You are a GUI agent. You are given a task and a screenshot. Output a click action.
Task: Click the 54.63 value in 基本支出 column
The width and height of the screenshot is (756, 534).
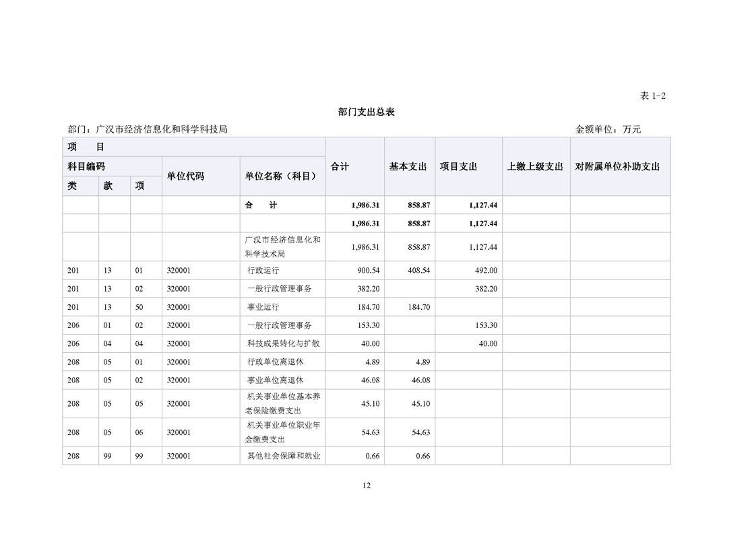click(x=421, y=432)
